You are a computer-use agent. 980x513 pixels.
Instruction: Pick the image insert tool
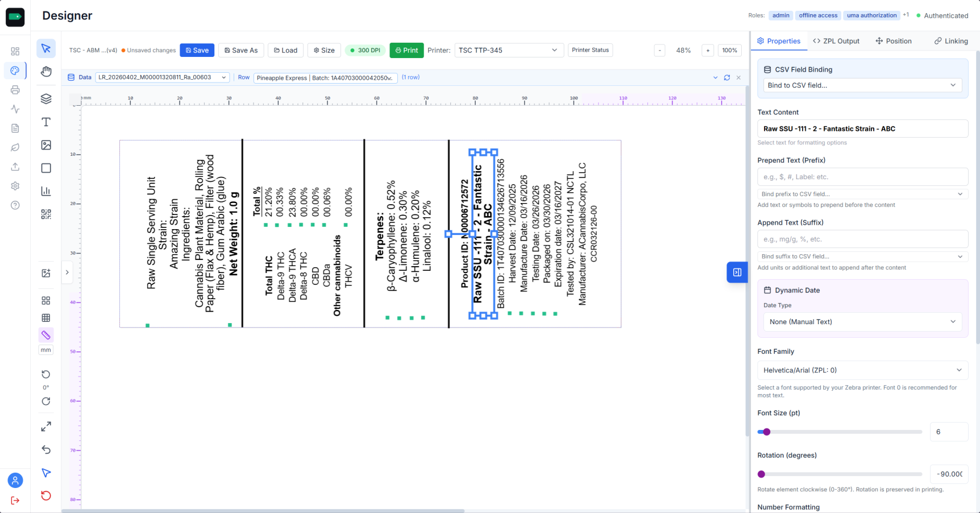46,146
